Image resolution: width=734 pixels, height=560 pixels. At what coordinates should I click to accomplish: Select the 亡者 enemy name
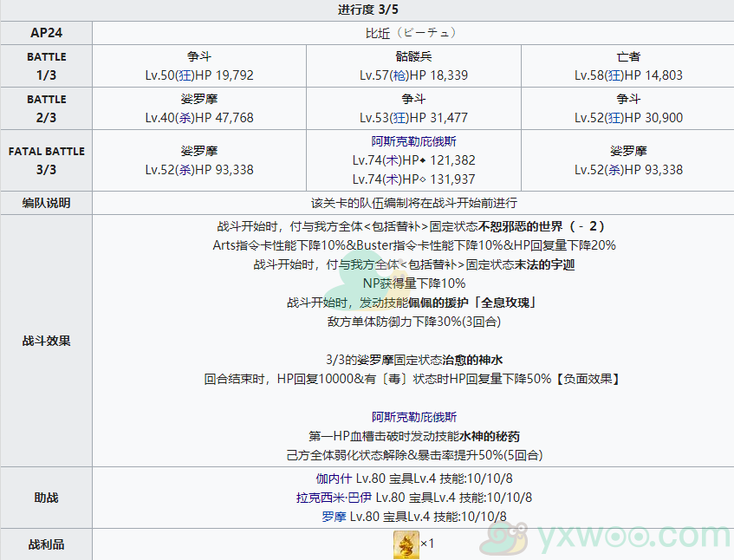coord(628,56)
